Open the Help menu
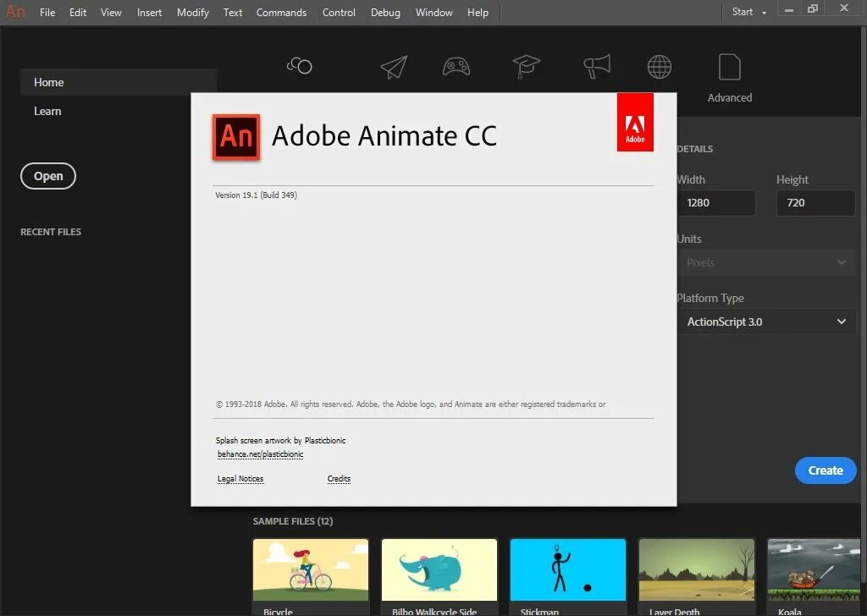 click(478, 12)
